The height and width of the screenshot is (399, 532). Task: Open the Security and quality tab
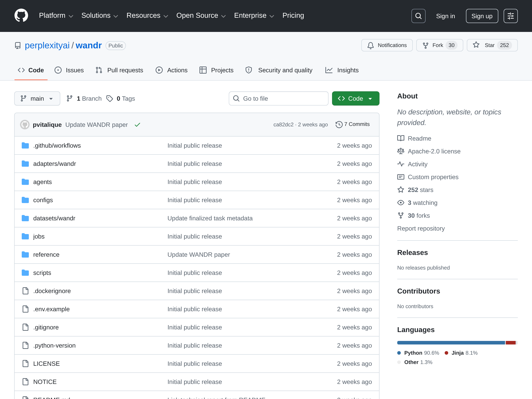pos(279,70)
